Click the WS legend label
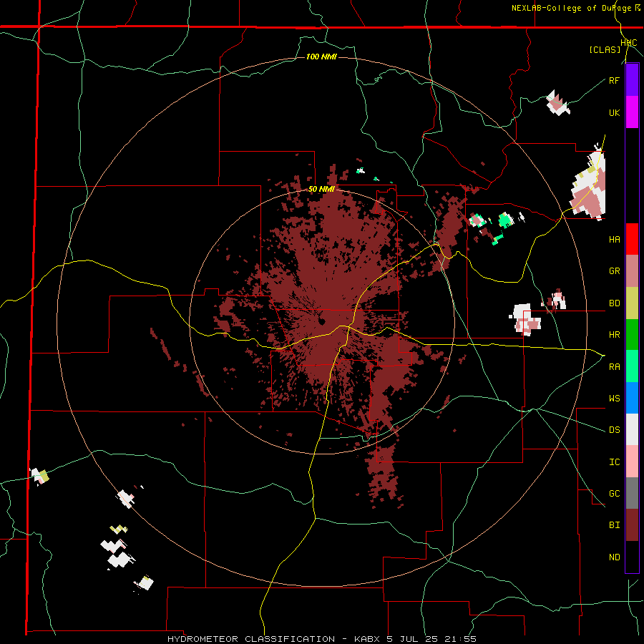 click(x=614, y=399)
